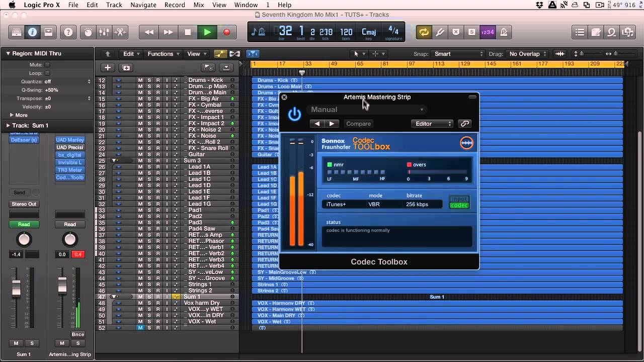Image resolution: width=644 pixels, height=362 pixels.
Task: Open the Smart Controls toolbar button
Action: point(89,32)
